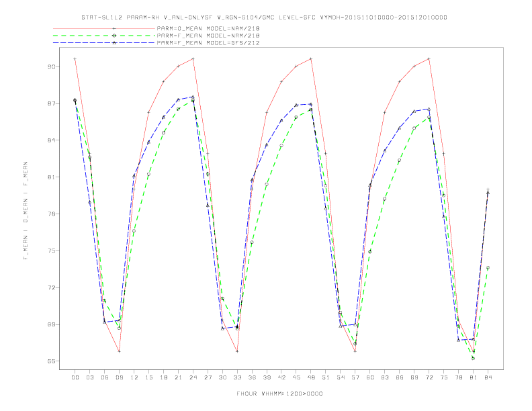
Task: Click y-axis tick value 69
Action: tap(51, 324)
